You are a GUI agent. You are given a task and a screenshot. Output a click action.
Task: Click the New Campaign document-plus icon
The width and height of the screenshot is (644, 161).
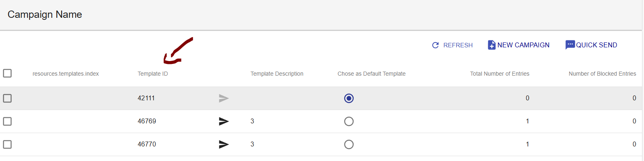click(x=491, y=45)
